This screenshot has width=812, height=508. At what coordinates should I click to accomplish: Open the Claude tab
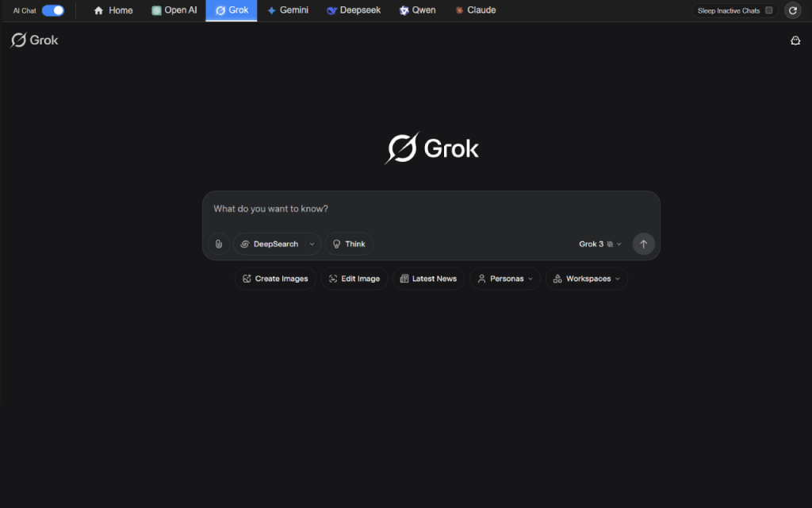click(x=476, y=10)
